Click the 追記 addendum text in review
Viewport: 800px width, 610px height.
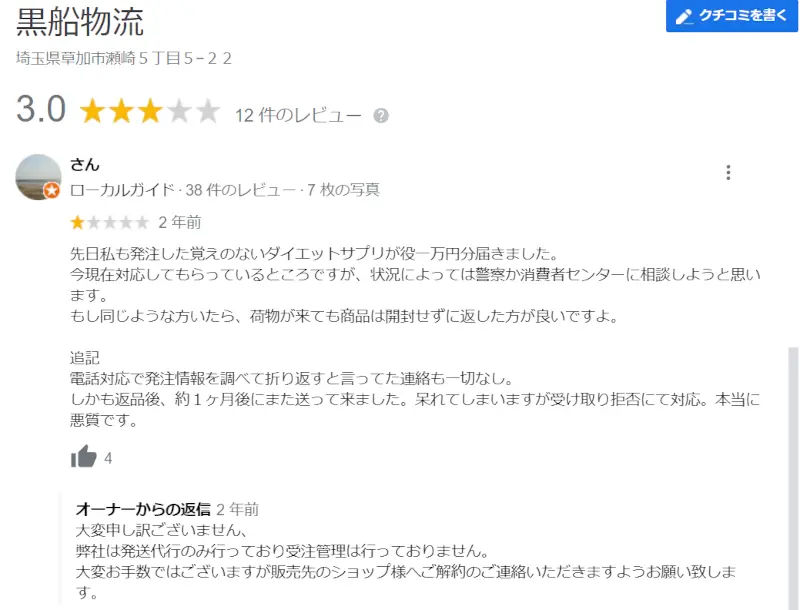[85, 358]
